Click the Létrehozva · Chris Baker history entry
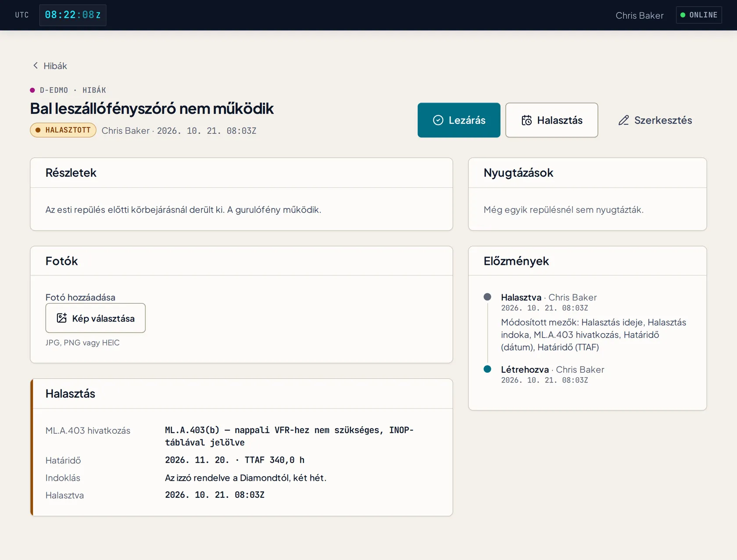The image size is (737, 560). pos(552,369)
